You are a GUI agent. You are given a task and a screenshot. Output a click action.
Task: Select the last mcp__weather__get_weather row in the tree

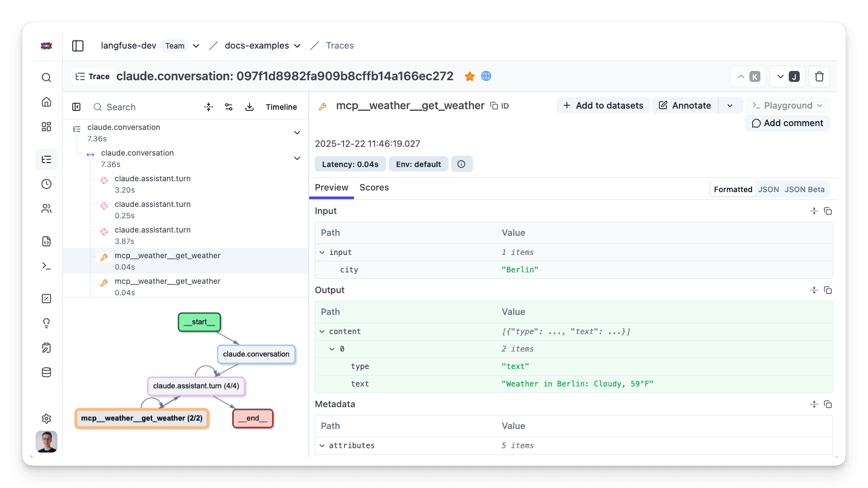pos(186,285)
